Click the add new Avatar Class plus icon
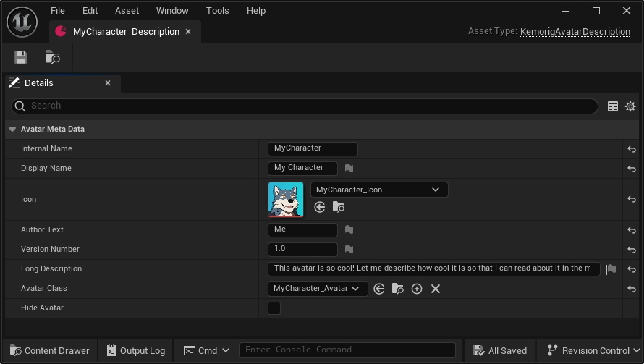The width and height of the screenshot is (644, 364). 417,289
